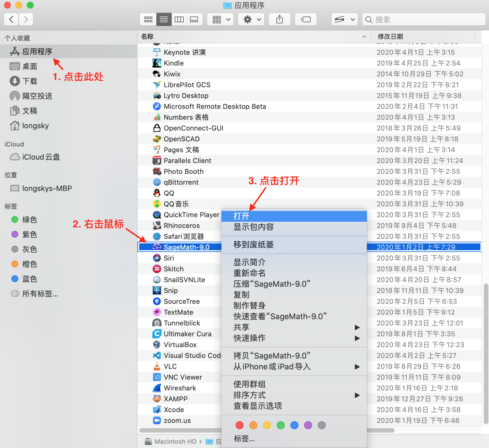Choose Open (打开) in context menu
Viewport: 489px width, 448px height.
pos(294,216)
